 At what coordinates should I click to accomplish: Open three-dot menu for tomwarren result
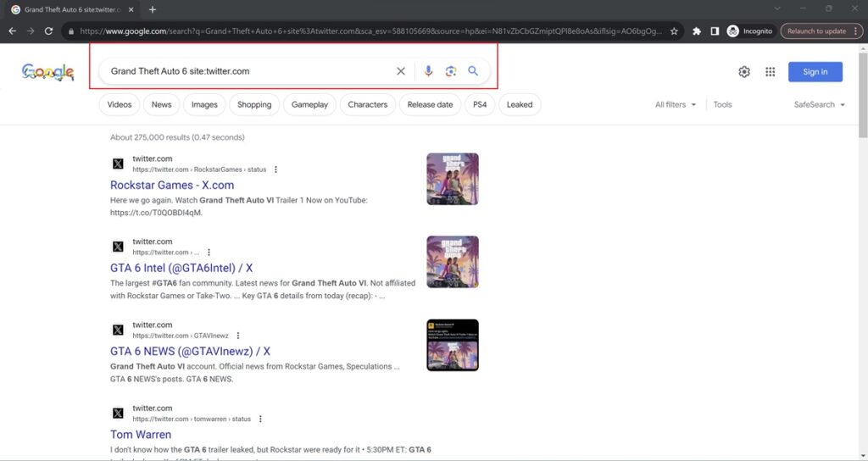pyautogui.click(x=260, y=419)
